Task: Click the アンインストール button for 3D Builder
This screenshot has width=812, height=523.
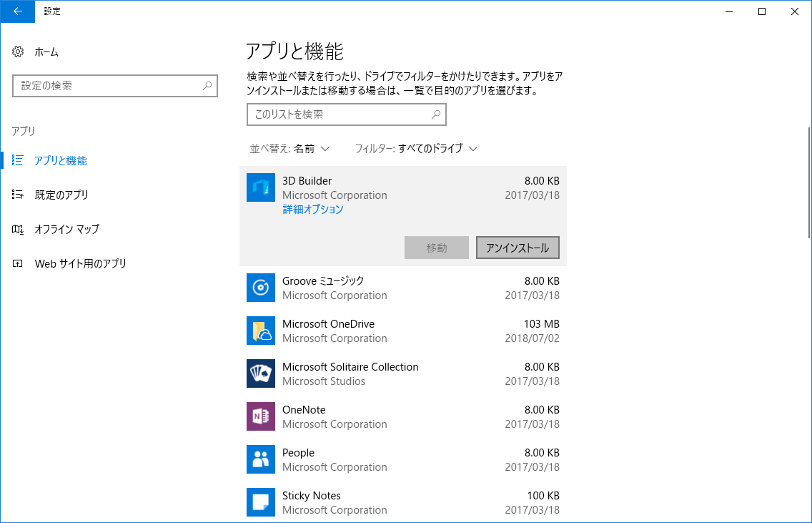Action: [518, 248]
